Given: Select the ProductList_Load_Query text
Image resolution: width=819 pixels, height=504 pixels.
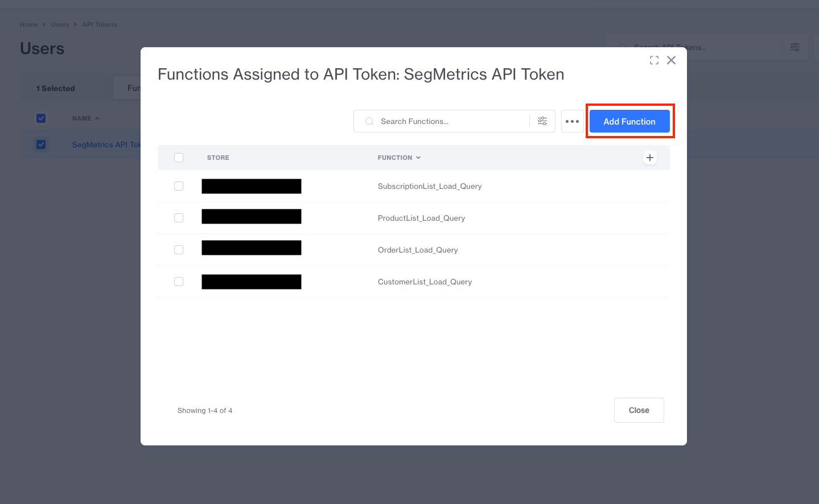Looking at the screenshot, I should point(421,218).
